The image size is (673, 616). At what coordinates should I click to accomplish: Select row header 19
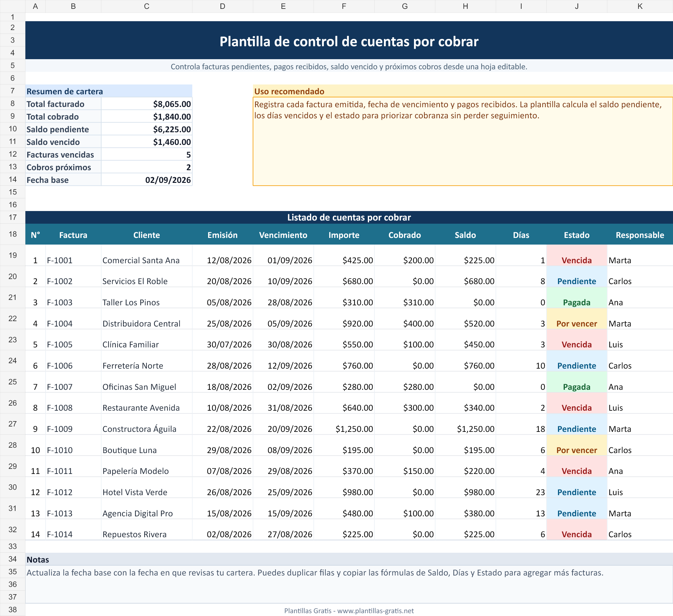coord(13,255)
